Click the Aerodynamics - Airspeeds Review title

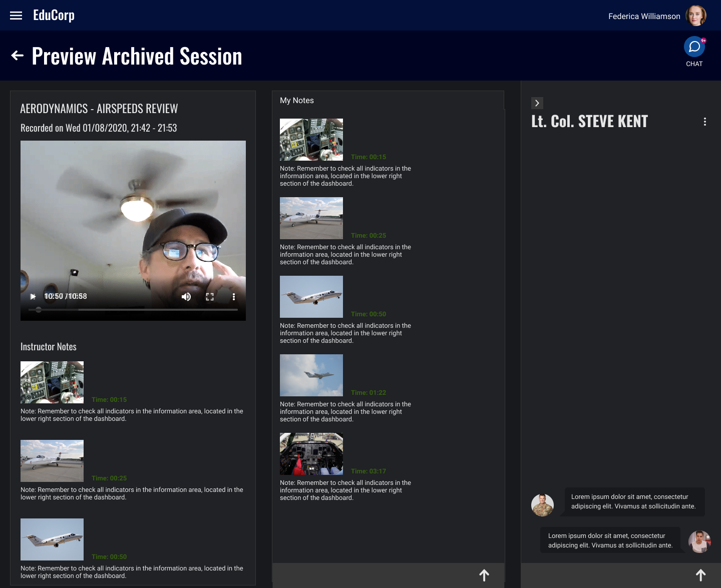click(99, 109)
